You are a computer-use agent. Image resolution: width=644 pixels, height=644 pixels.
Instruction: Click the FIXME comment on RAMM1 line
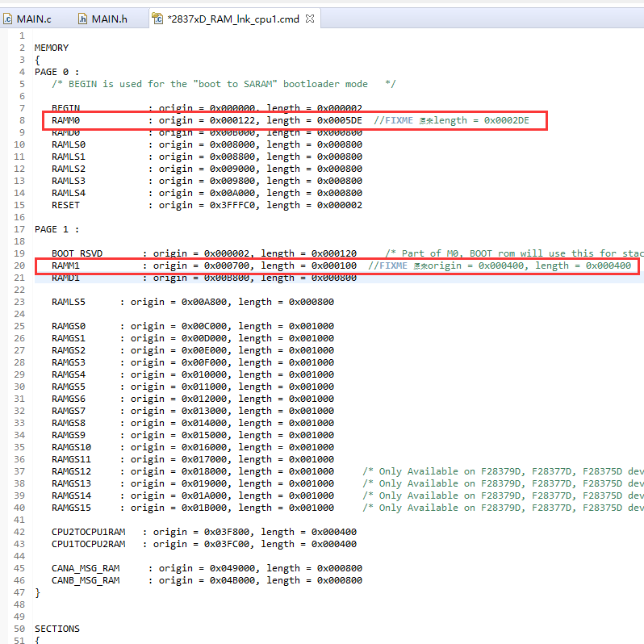[500, 266]
